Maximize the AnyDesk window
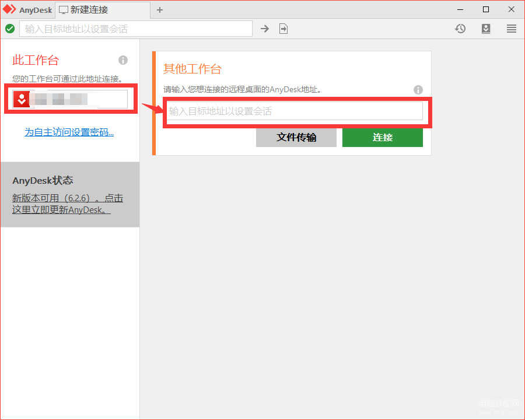Image resolution: width=525 pixels, height=420 pixels. (x=486, y=10)
